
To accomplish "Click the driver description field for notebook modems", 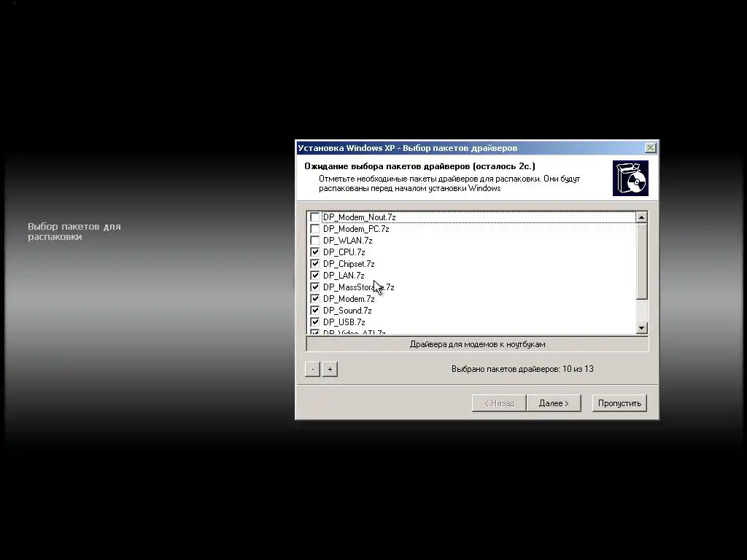I will [x=477, y=344].
